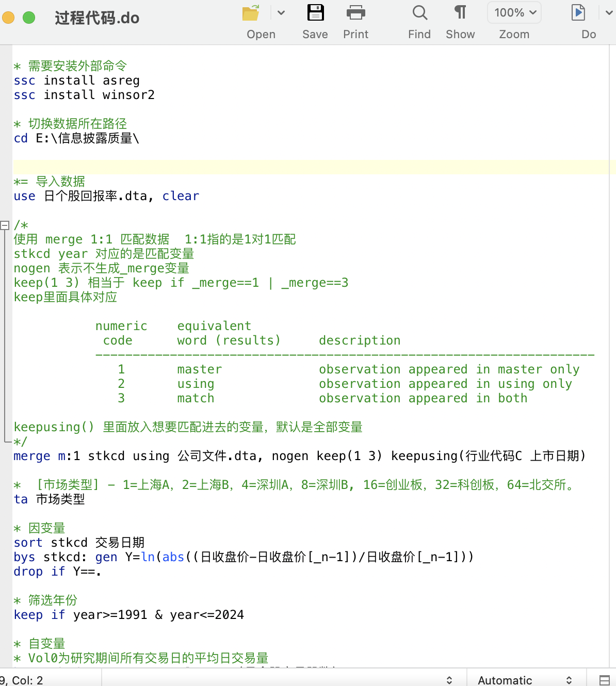Click the comment '*= 导入数据'
Viewport: 616px width, 686px height.
50,182
